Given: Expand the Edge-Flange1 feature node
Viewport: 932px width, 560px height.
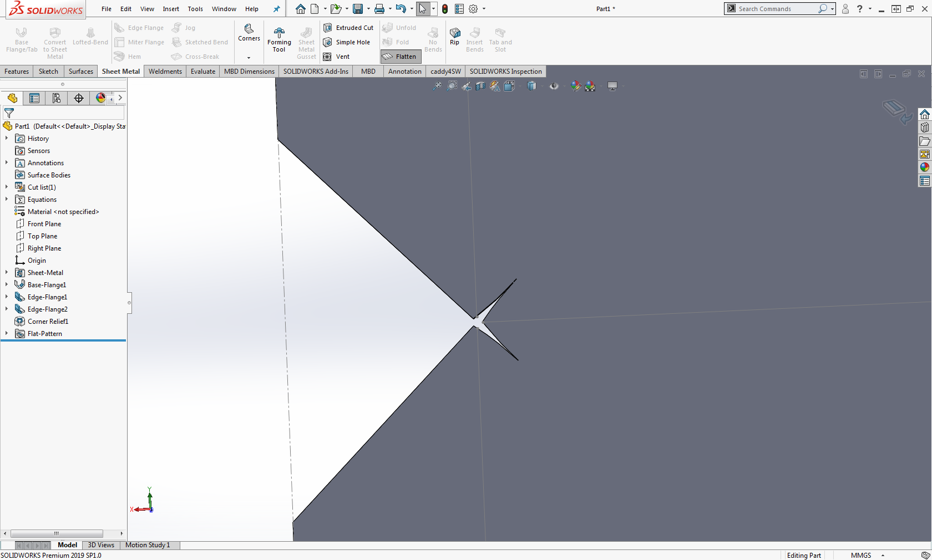Looking at the screenshot, I should [7, 297].
